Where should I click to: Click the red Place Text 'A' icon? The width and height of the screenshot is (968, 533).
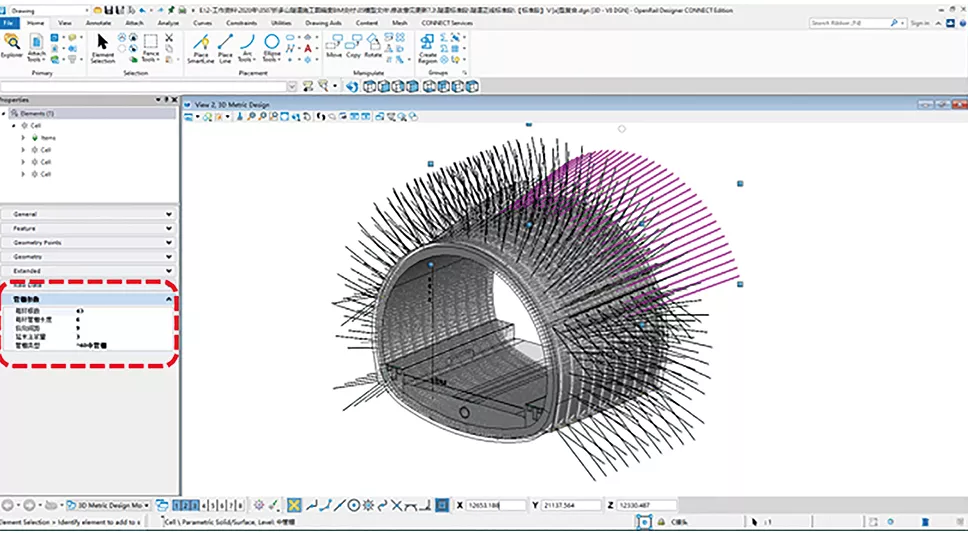pos(307,48)
